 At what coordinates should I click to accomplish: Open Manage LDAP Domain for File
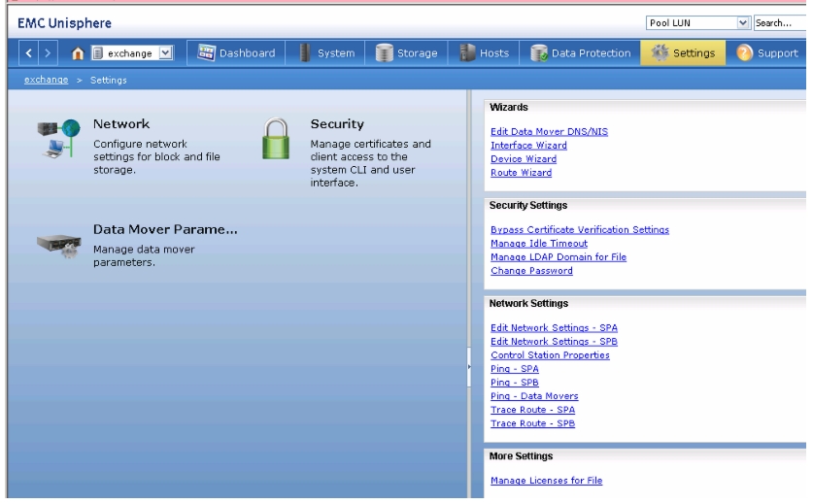559,256
